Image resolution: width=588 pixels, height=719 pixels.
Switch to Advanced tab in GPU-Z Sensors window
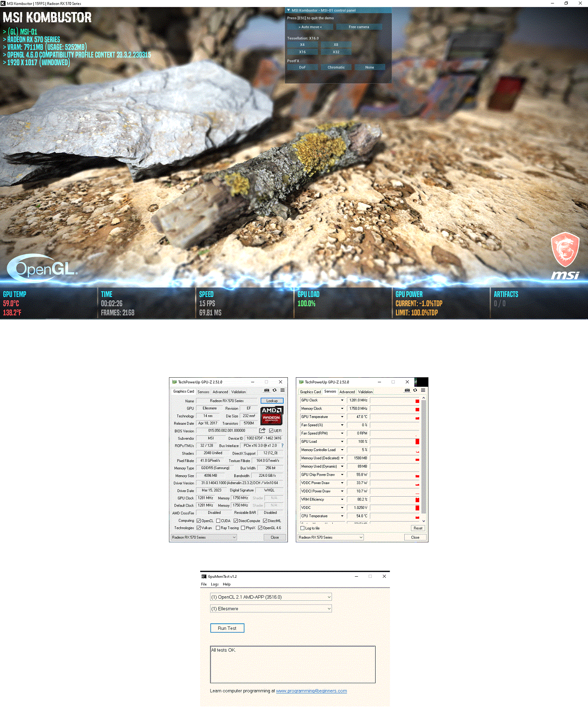click(x=347, y=392)
